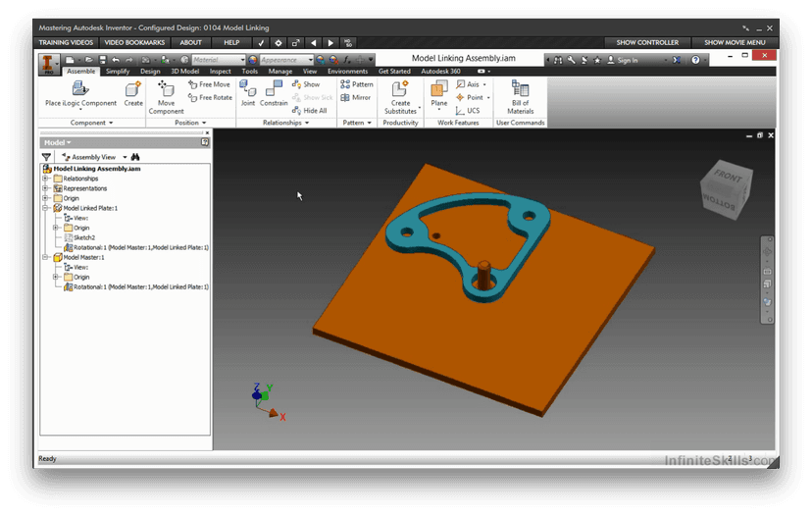Click the checkmark button in player bar
This screenshot has height=515, width=812.
[x=261, y=43]
